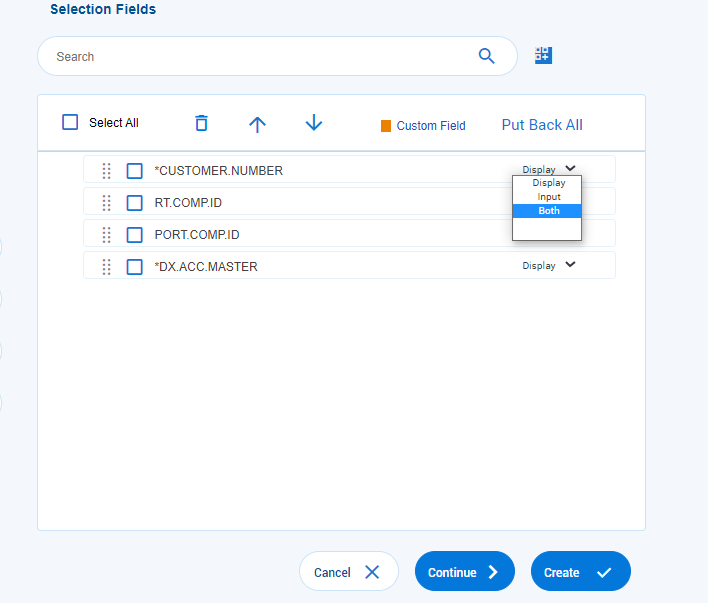708x603 pixels.
Task: Check the RT.COMP.ID checkbox
Action: click(x=135, y=203)
